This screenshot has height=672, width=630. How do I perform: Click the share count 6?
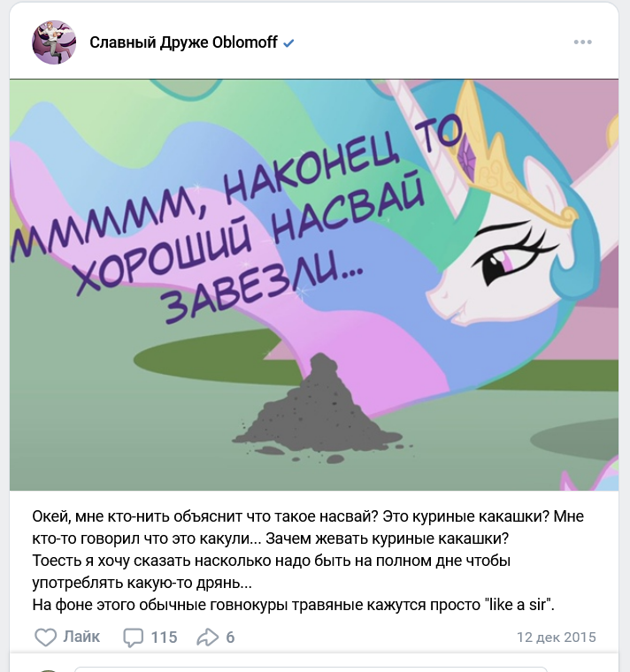230,638
